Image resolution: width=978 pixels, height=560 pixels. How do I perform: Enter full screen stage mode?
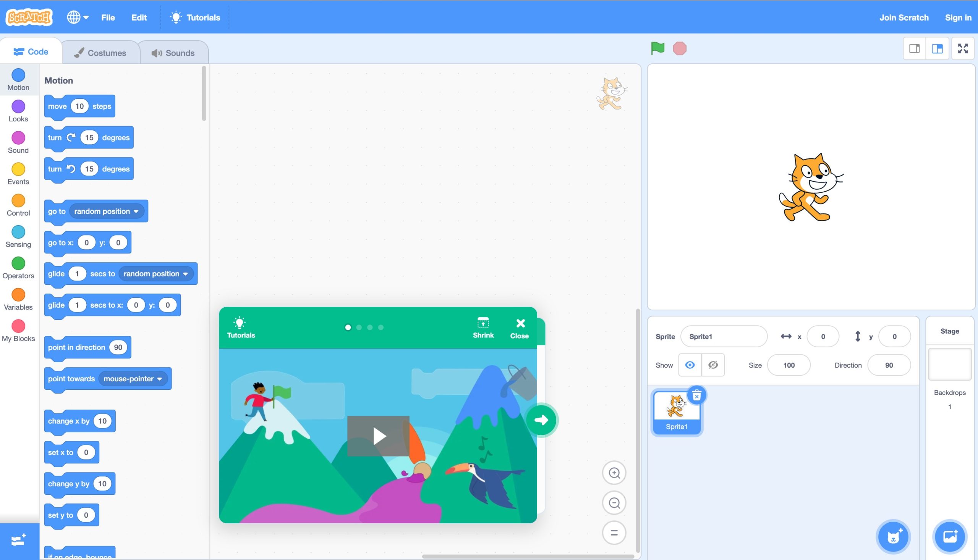pos(963,48)
